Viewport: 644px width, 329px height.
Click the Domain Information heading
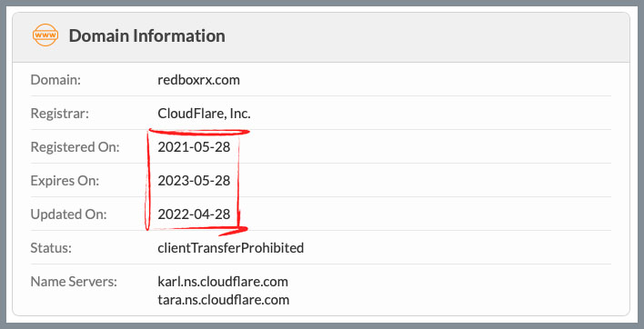tap(146, 35)
